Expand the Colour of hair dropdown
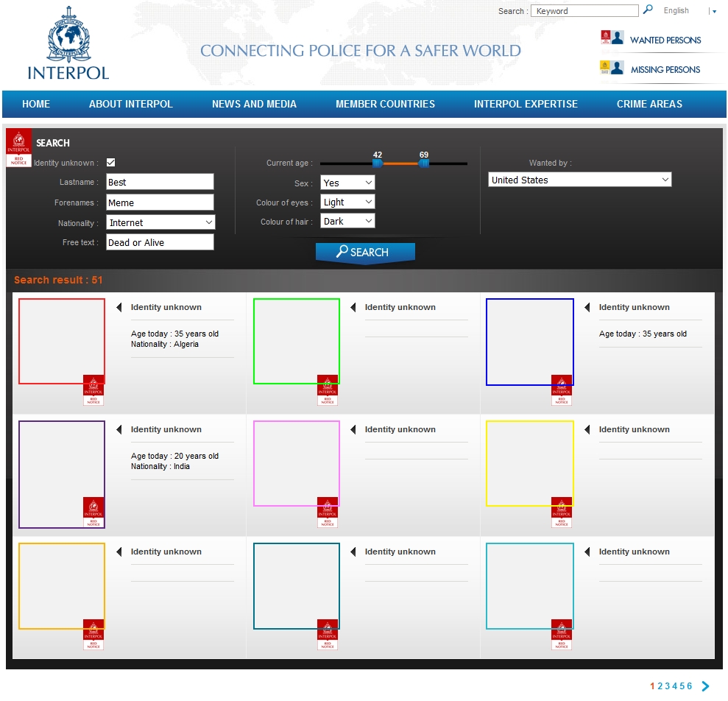The image size is (728, 701). (x=347, y=221)
